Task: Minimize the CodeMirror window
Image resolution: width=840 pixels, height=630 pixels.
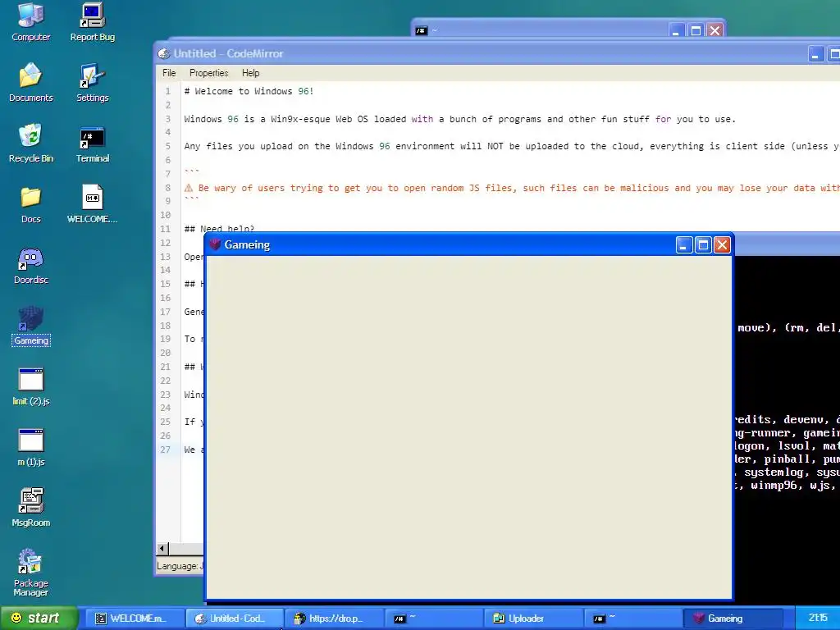Action: coord(815,54)
